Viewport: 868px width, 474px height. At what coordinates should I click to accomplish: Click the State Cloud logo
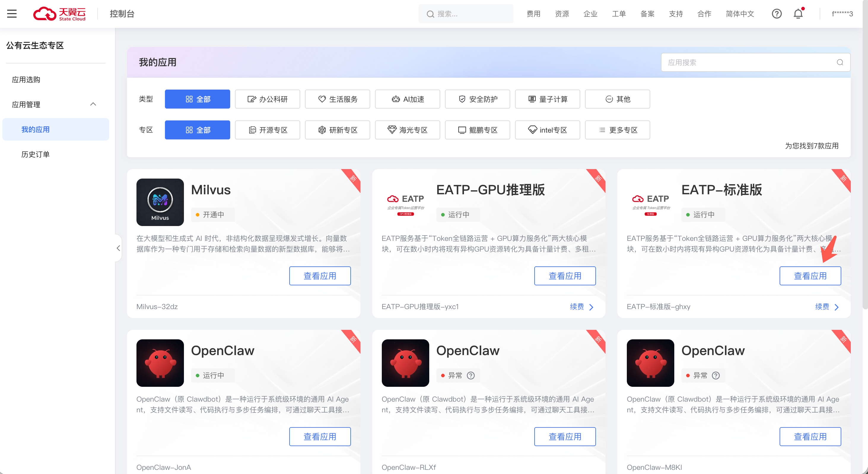click(59, 14)
